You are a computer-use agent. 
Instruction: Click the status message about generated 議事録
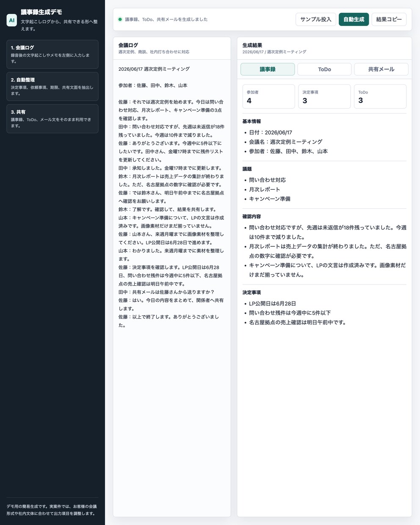pos(166,19)
